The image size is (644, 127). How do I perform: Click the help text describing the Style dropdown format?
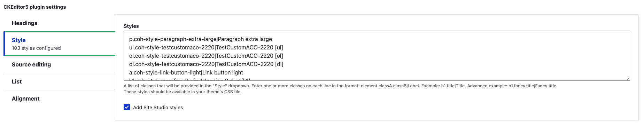[340, 86]
